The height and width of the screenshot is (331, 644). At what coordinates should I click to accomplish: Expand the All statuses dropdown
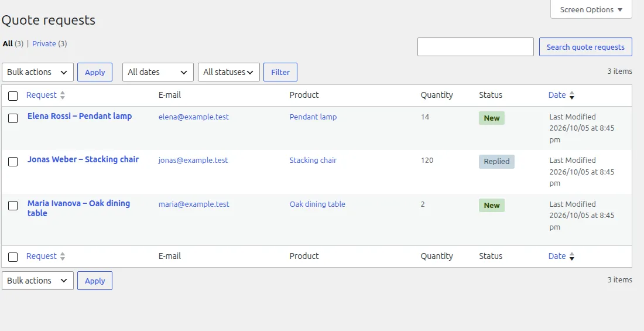pyautogui.click(x=229, y=72)
